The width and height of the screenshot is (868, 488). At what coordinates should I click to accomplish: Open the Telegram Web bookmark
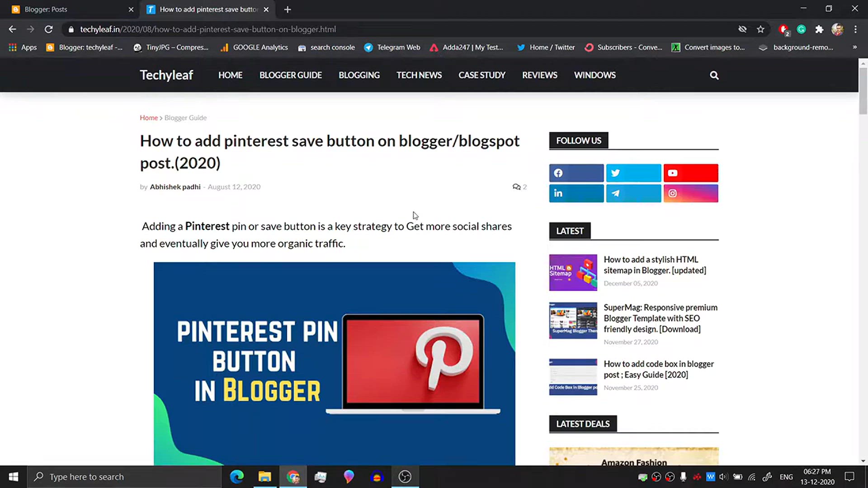[x=392, y=47]
